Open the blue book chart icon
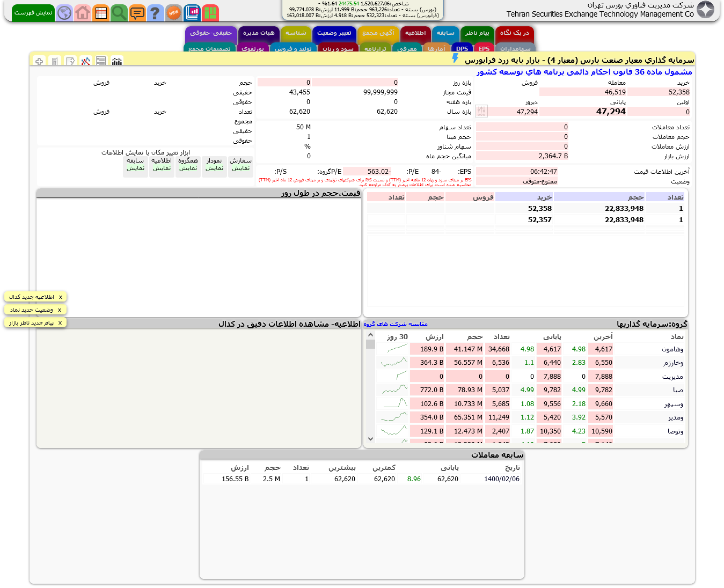This screenshot has width=724, height=588. coord(192,13)
